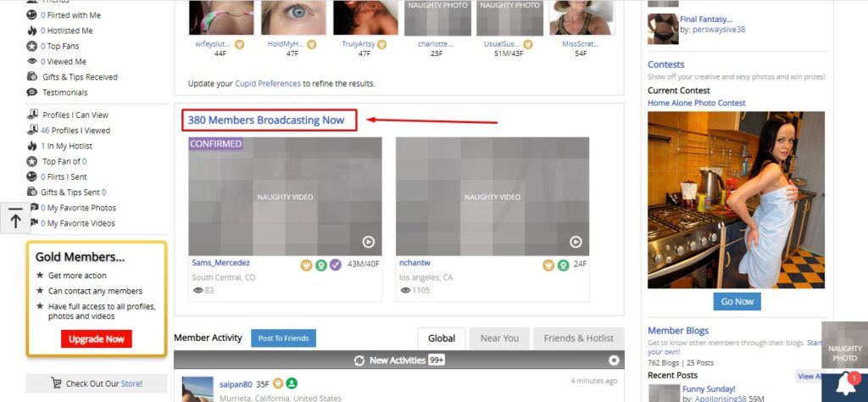
Task: Open the notification bell icon
Action: click(844, 384)
